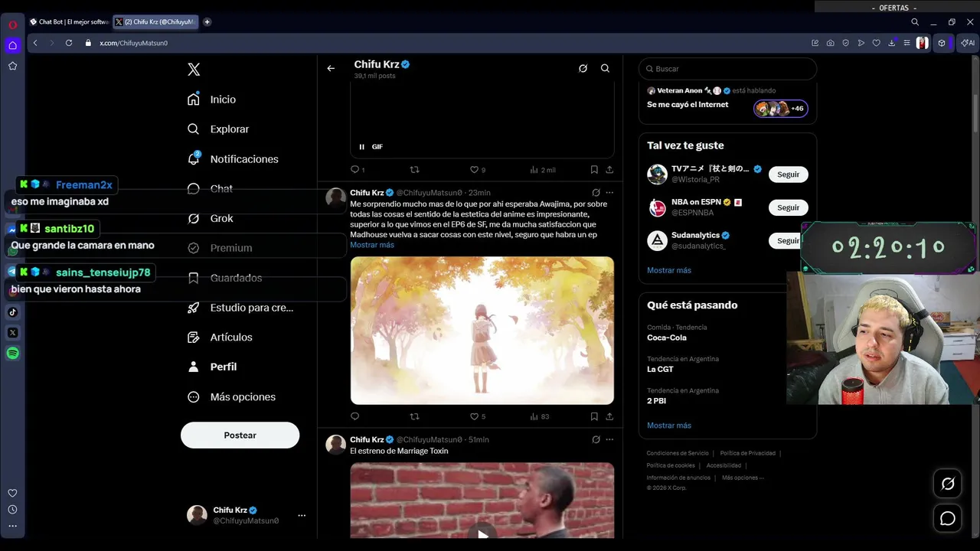Open the My Flow send icon
Image resolution: width=980 pixels, height=551 pixels.
point(861,43)
